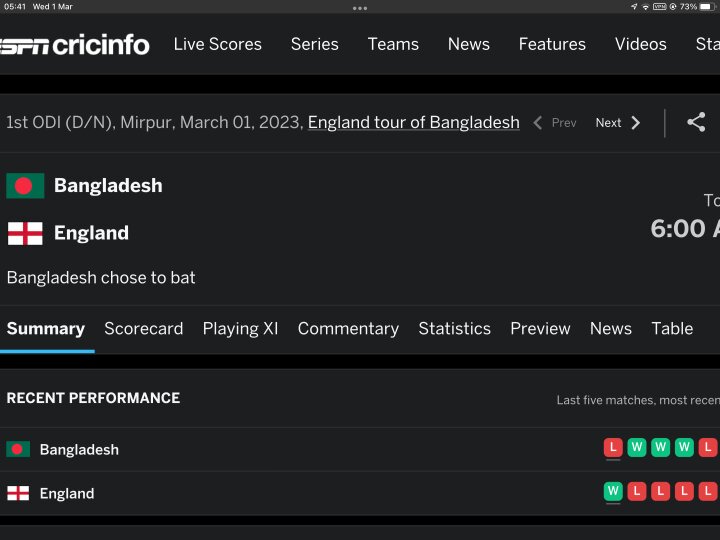720x540 pixels.
Task: Open the Series navigation menu
Action: point(315,44)
